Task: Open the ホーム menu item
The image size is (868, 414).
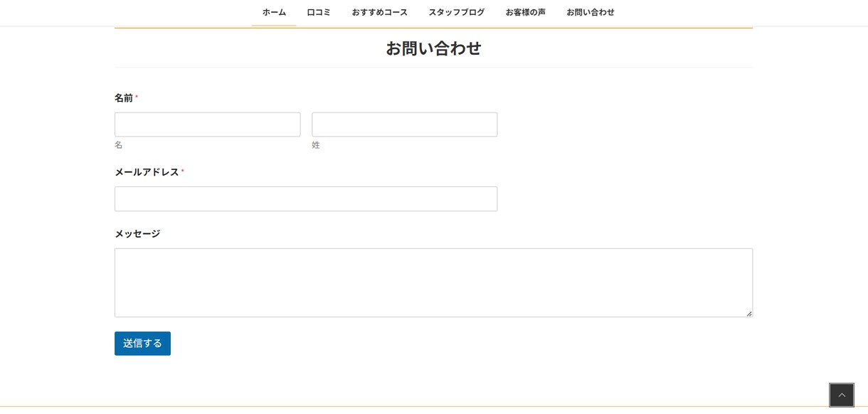Action: pyautogui.click(x=274, y=12)
